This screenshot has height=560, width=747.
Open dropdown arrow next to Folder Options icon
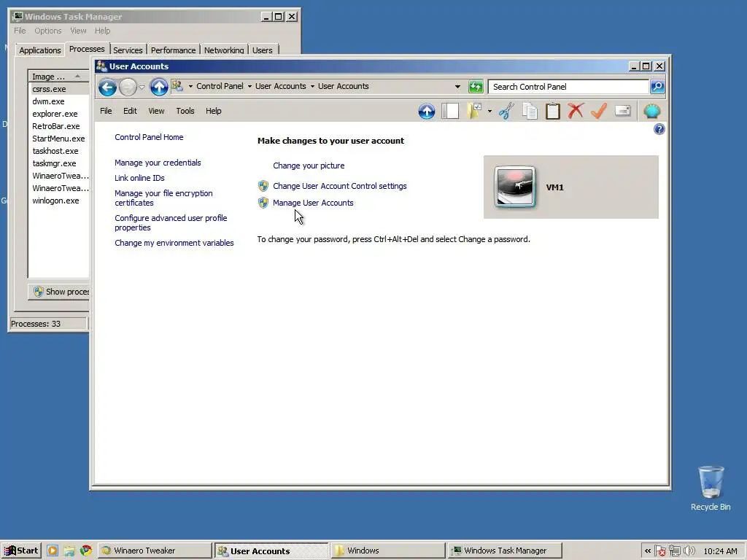click(489, 112)
